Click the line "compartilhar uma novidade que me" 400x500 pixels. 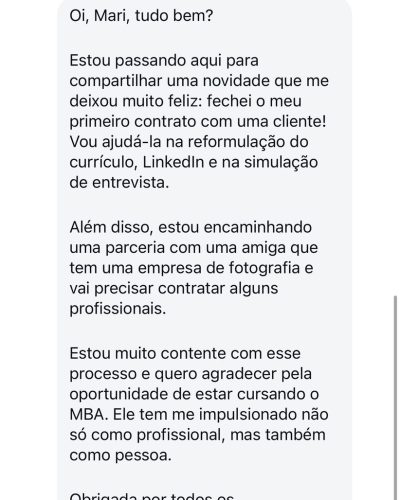coord(199,82)
